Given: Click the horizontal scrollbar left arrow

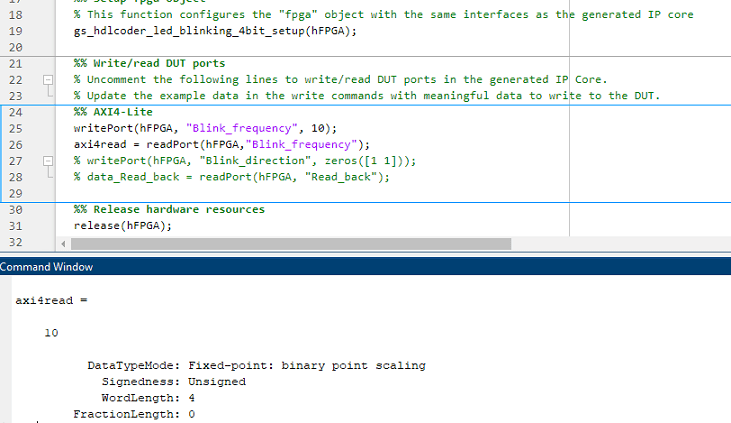Looking at the screenshot, I should pos(65,243).
